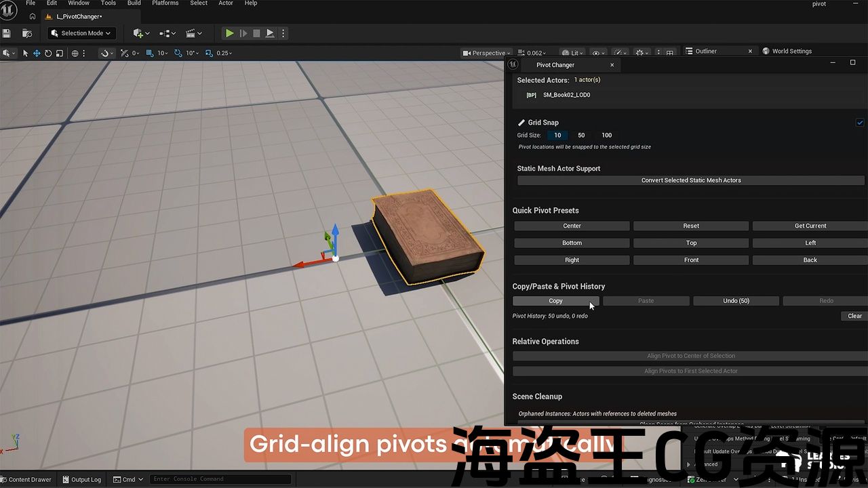Select the Rotate tool in viewport toolbar
The width and height of the screenshot is (868, 488).
pyautogui.click(x=48, y=53)
